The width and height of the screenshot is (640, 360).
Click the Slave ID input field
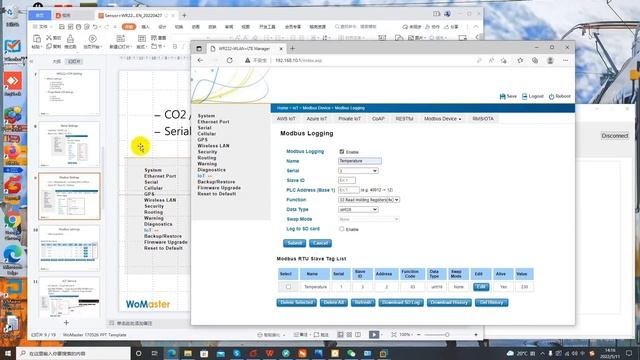click(x=347, y=180)
